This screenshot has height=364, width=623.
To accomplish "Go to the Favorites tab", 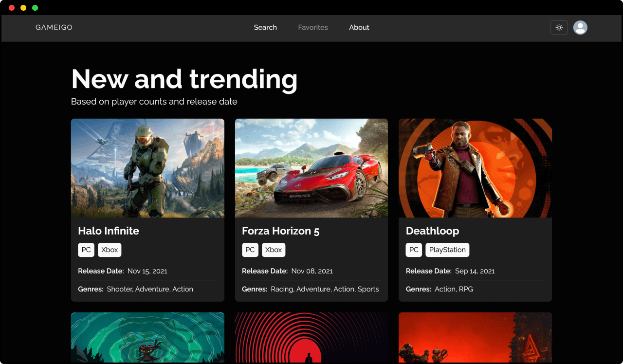I will [313, 27].
